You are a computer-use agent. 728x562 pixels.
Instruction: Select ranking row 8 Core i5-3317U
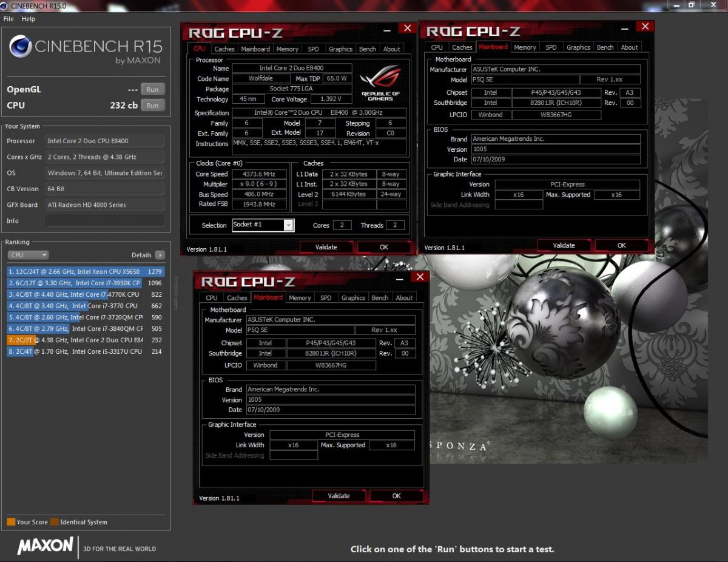(86, 351)
